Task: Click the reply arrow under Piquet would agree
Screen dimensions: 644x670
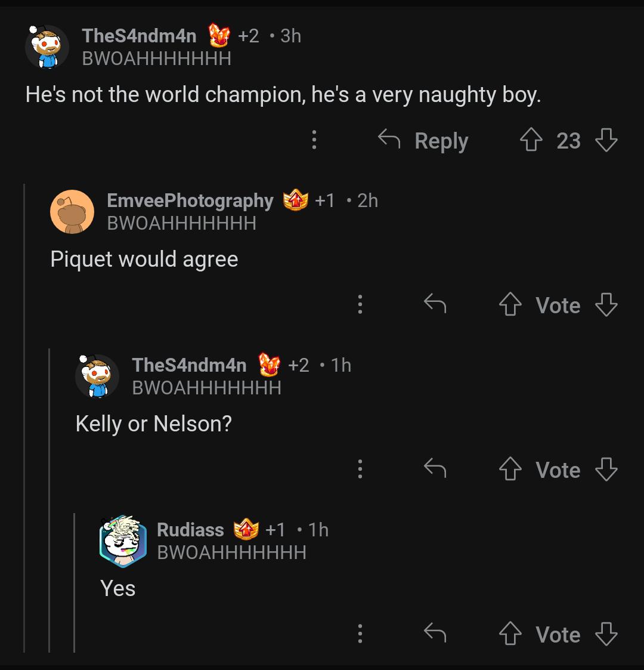Action: (x=436, y=305)
